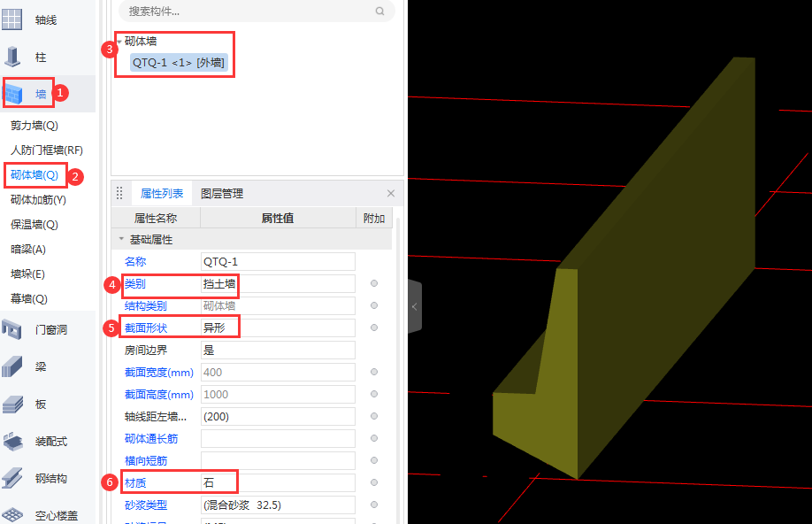This screenshot has height=524, width=812.
Task: Collapse the 基础属性 section
Action: pyautogui.click(x=122, y=239)
